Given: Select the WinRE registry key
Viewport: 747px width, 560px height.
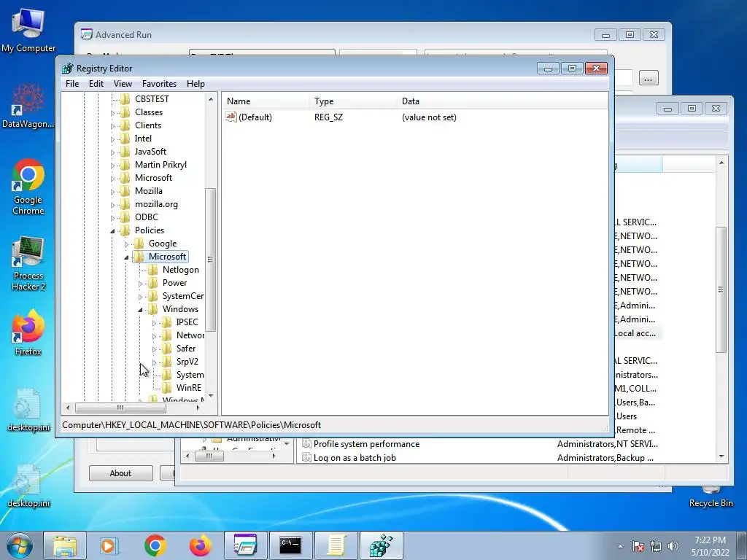Looking at the screenshot, I should tap(189, 388).
